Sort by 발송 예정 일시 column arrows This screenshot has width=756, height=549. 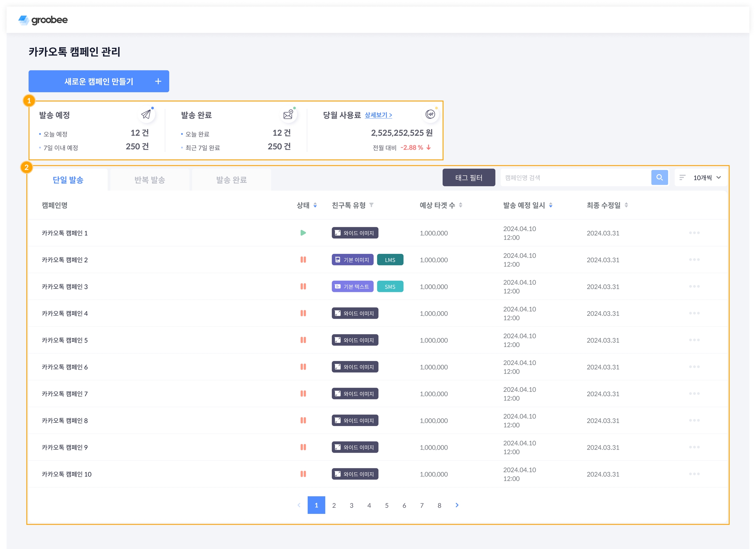click(x=550, y=205)
